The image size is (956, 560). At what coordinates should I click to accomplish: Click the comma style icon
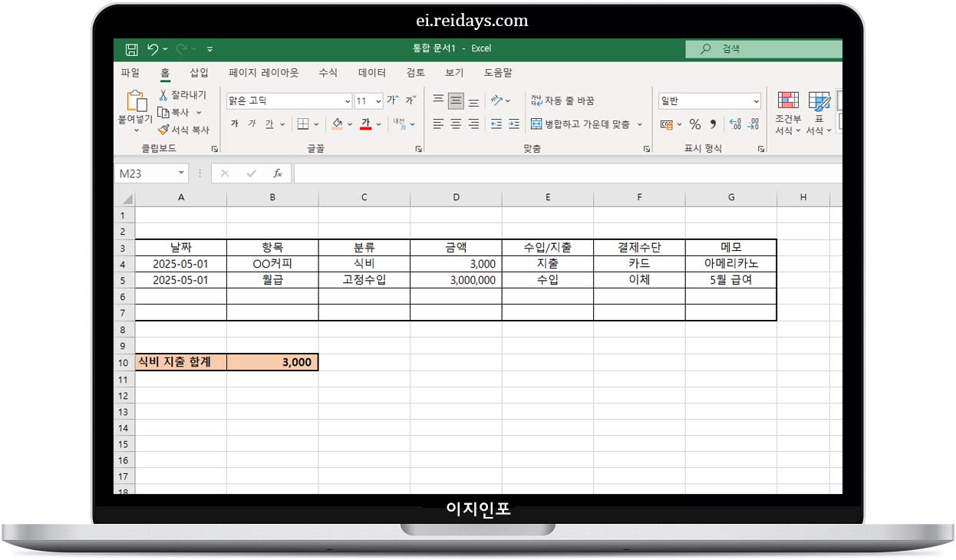pos(714,124)
